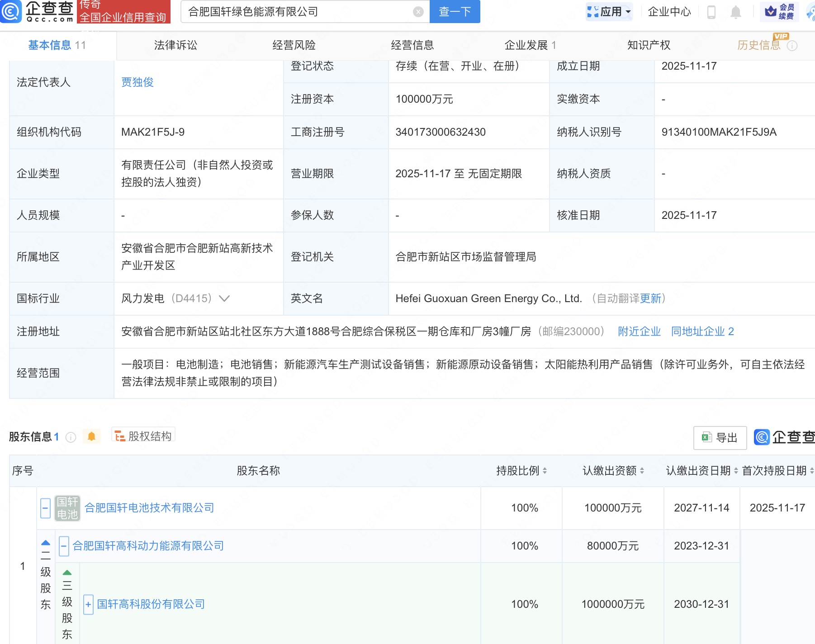Open the 股权结构 chart view
Image resolution: width=815 pixels, height=644 pixels.
[143, 436]
